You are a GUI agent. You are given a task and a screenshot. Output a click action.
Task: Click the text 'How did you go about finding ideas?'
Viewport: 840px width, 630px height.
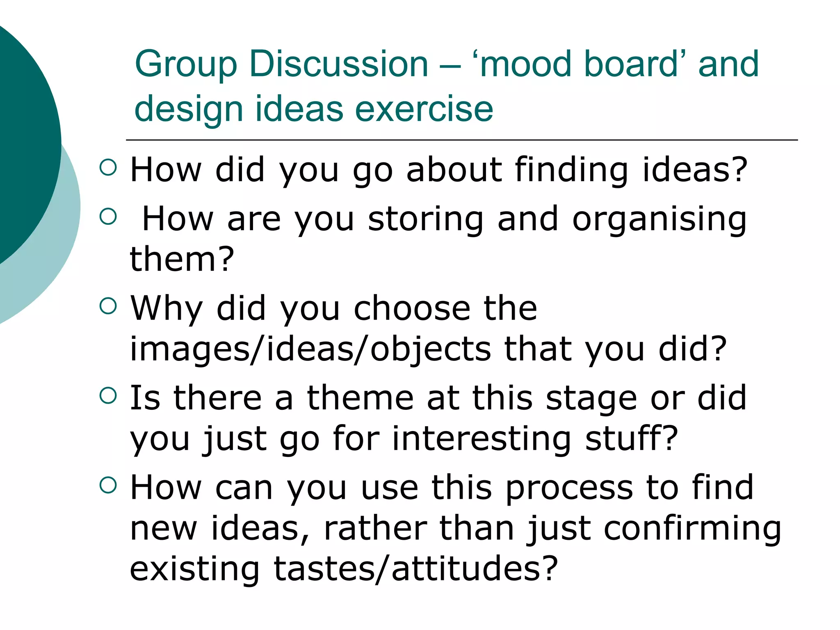pos(439,169)
